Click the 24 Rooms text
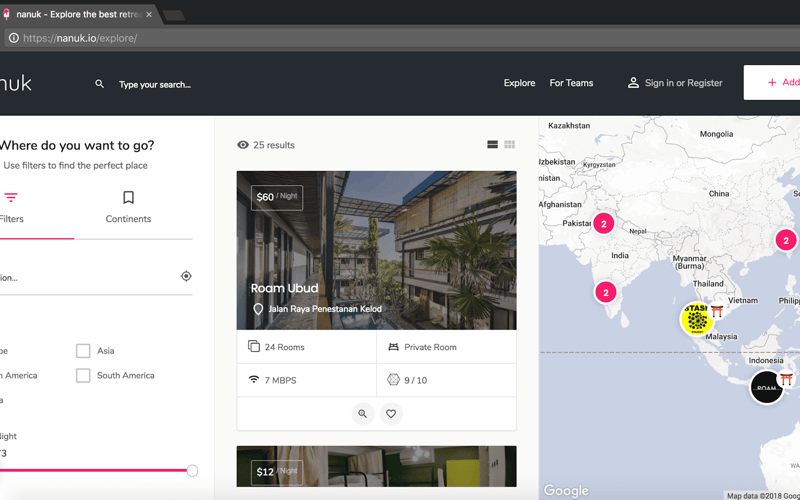 [x=284, y=347]
